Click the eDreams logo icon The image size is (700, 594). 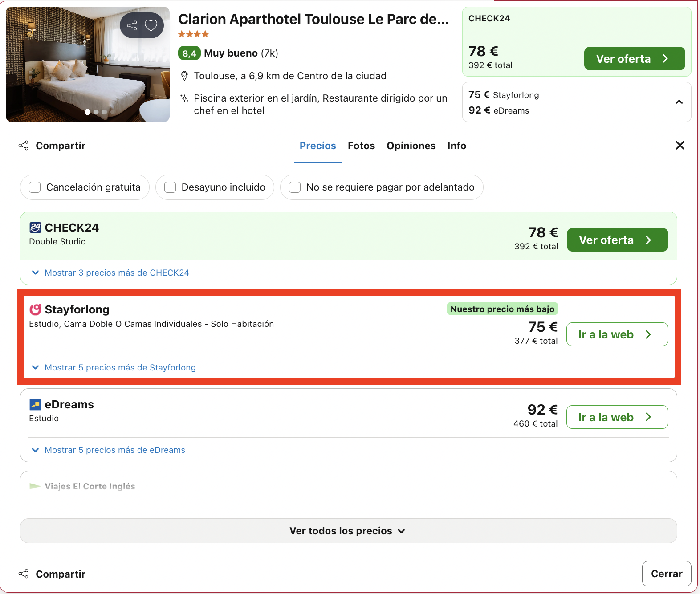click(35, 404)
